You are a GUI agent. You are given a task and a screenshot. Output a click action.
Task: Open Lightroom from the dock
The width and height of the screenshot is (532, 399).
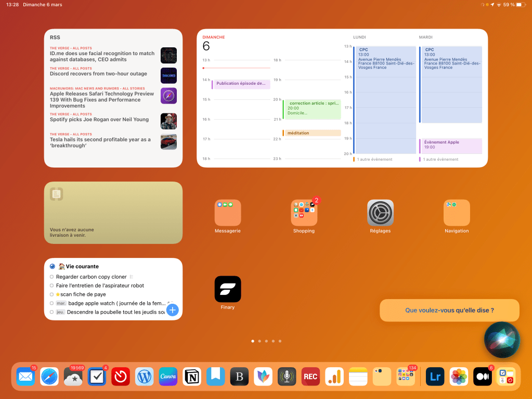point(435,376)
